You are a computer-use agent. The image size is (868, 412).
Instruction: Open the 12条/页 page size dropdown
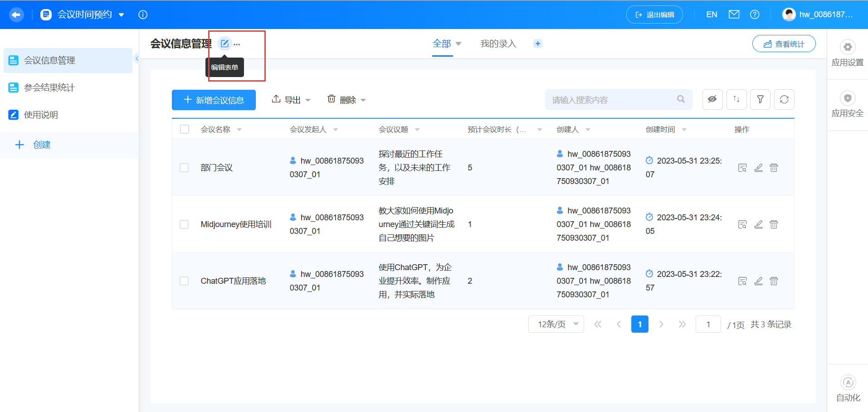click(x=556, y=324)
